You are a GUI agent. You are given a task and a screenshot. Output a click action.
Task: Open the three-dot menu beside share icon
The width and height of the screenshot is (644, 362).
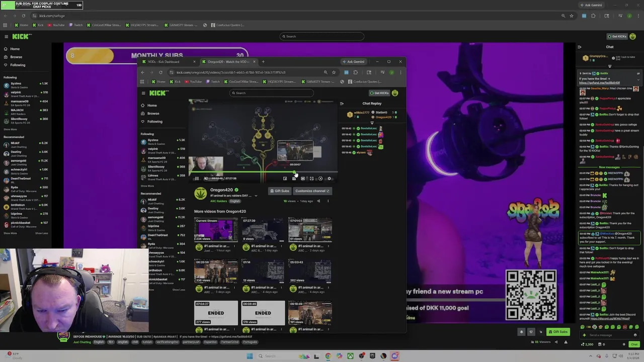coord(328,201)
